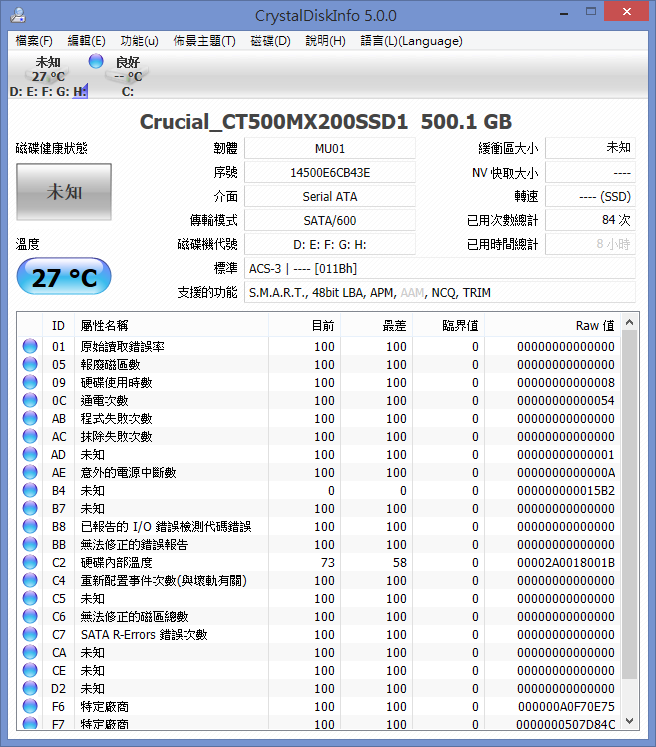Open the 檔案(F) menu

coord(34,41)
